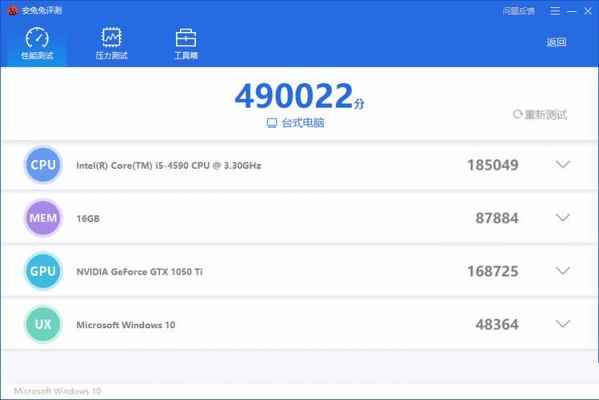The height and width of the screenshot is (400, 599).
Task: Click 重新测试 retest button
Action: [540, 114]
